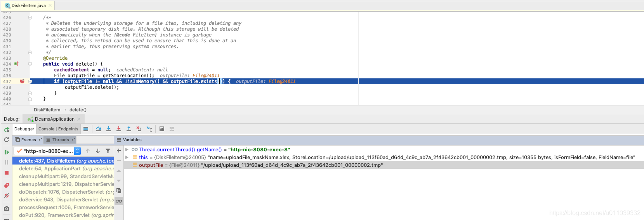Click DiskFileItem in the breadcrumb bar
Viewport: 644px width, 220px height.
pyautogui.click(x=47, y=110)
